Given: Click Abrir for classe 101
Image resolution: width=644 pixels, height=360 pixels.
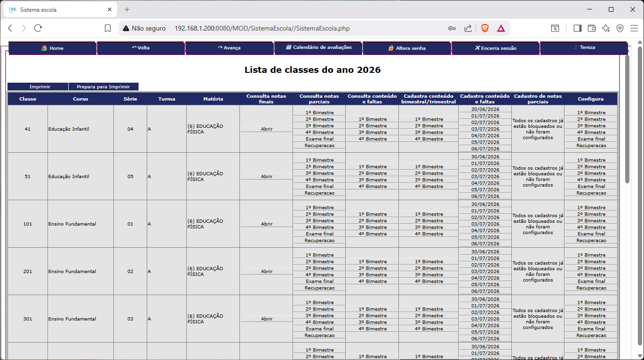Looking at the screenshot, I should (267, 224).
